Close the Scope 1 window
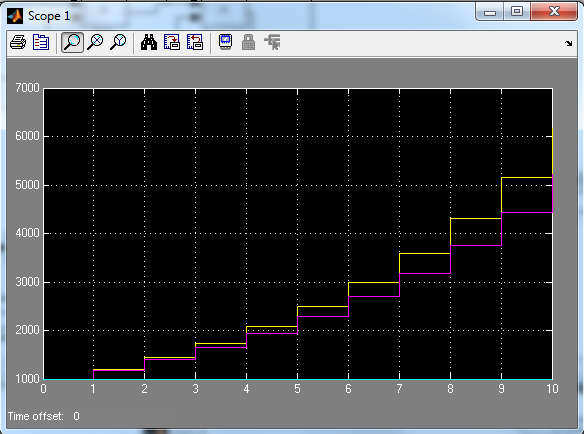This screenshot has width=584, height=434. pyautogui.click(x=554, y=12)
